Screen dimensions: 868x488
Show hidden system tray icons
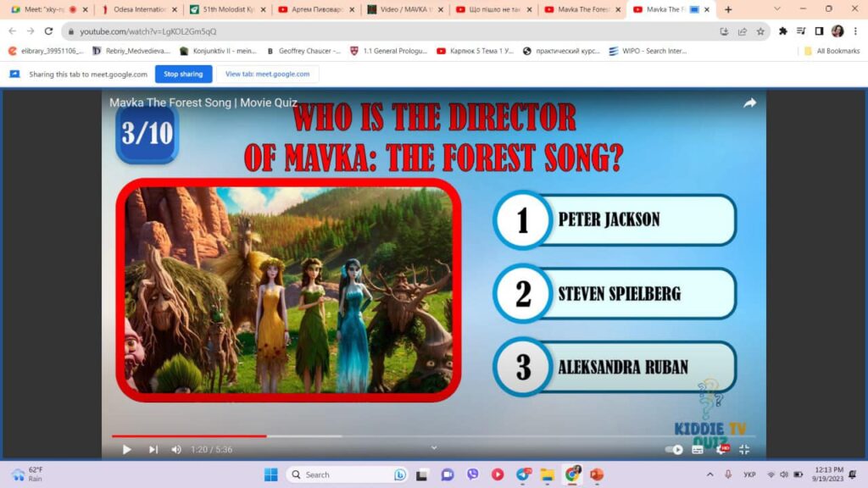click(710, 474)
